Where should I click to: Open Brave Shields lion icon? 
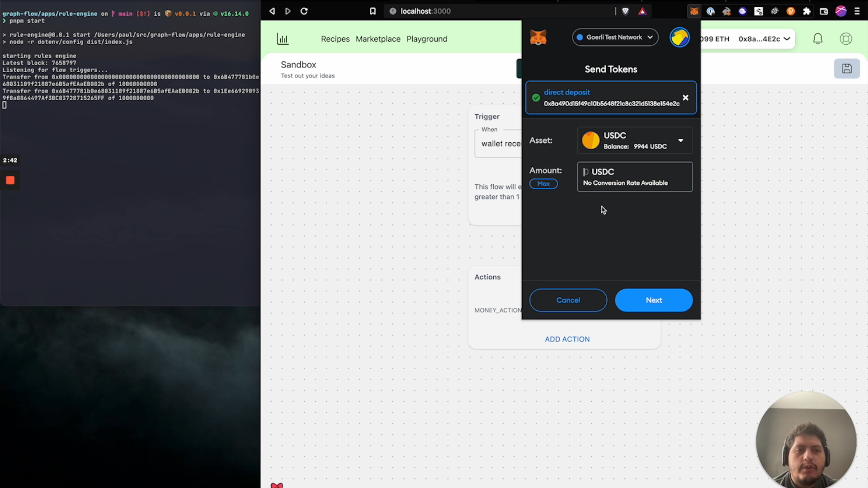626,11
